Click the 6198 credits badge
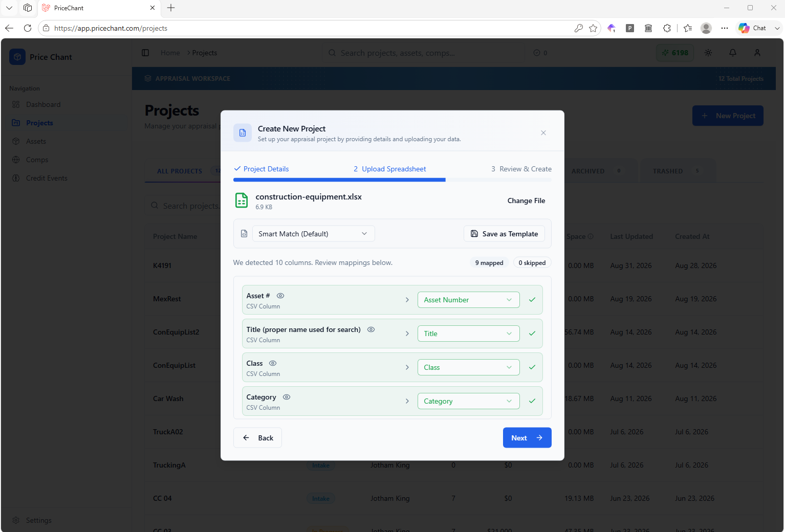 coord(675,53)
